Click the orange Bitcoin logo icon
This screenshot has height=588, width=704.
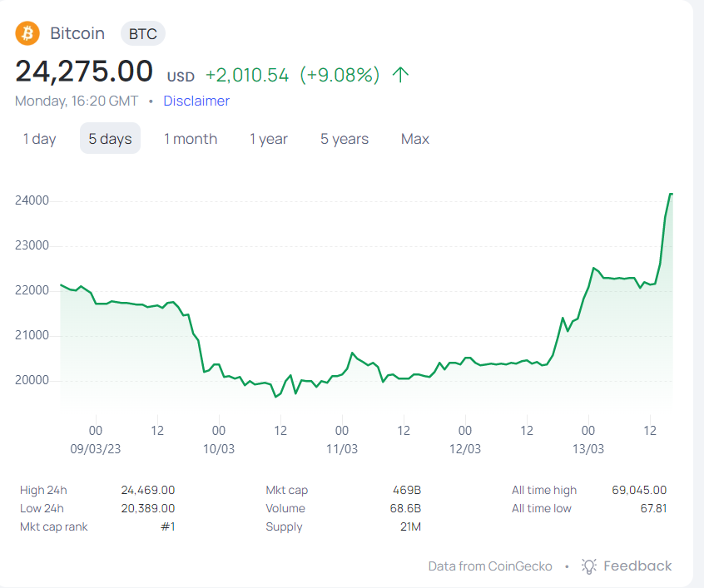(x=27, y=33)
